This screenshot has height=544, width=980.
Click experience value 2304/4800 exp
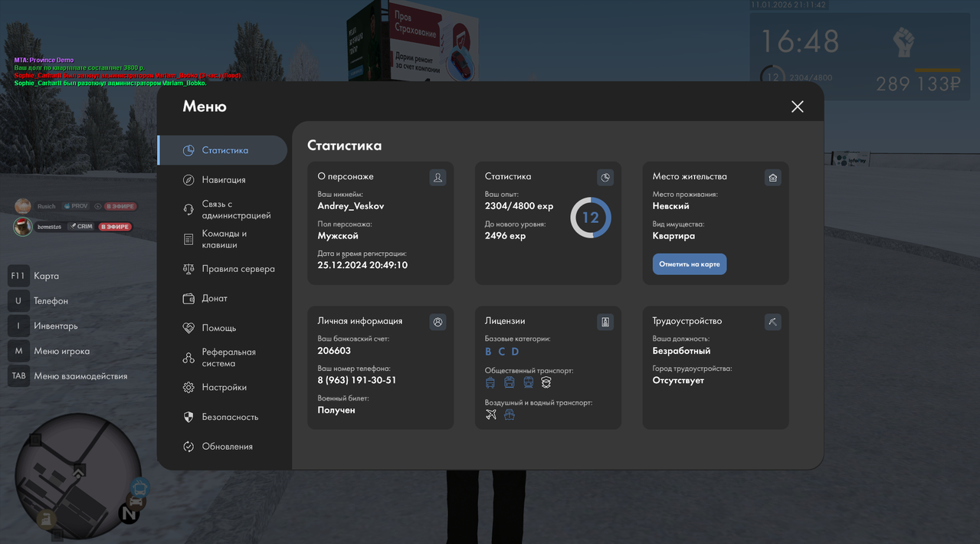point(519,206)
